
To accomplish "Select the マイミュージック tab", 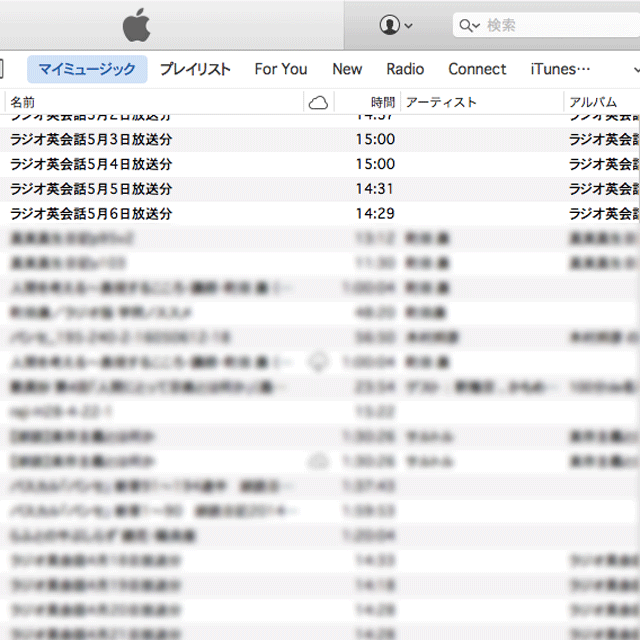I will 87,69.
